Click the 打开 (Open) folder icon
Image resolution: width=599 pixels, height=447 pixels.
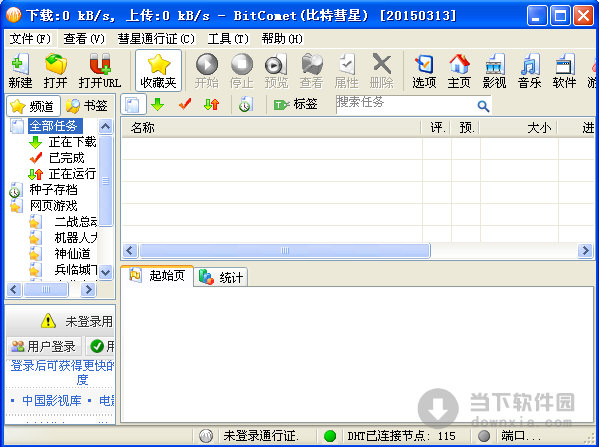(55, 71)
